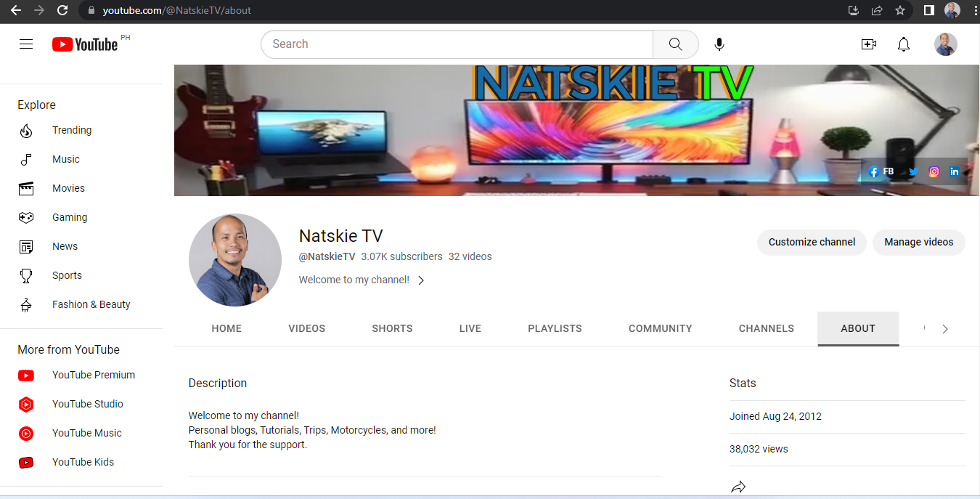Open the YouTube Studio link

tap(88, 405)
